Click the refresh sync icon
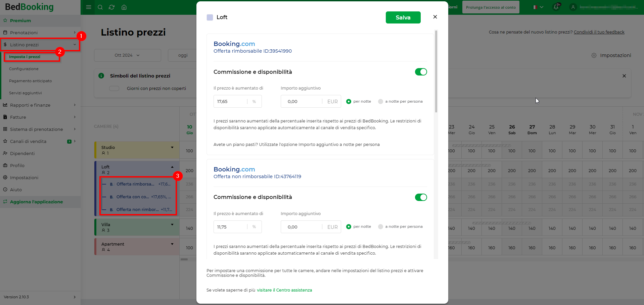The image size is (644, 305). point(112,7)
